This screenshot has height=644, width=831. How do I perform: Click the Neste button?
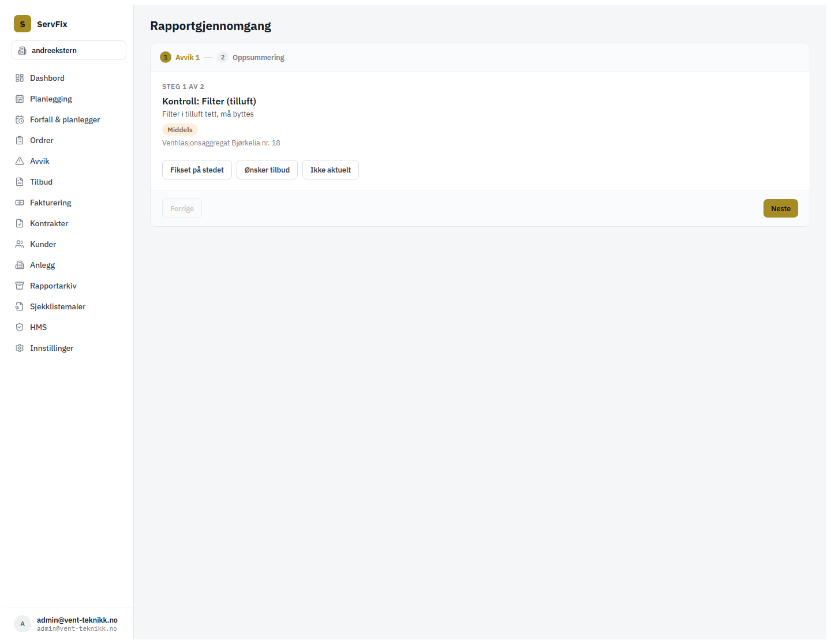point(781,208)
